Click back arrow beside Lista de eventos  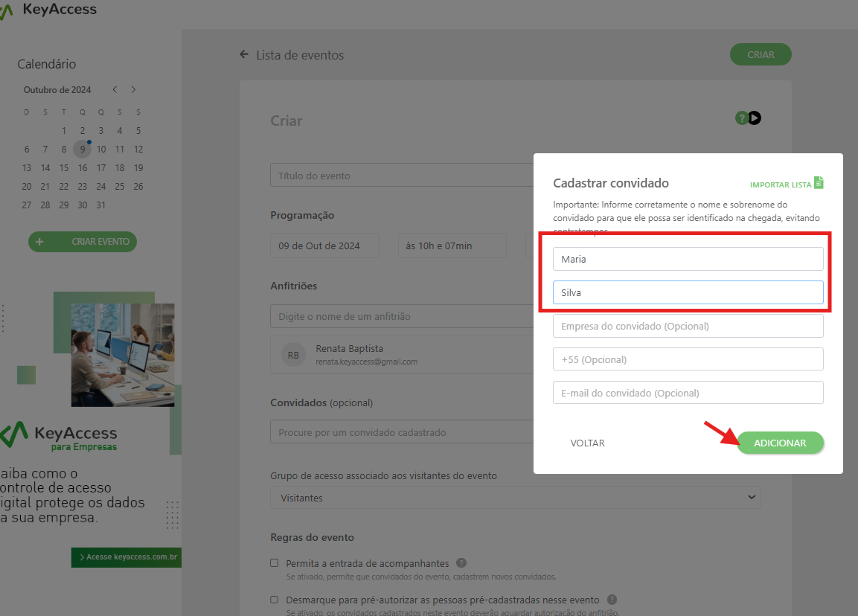[244, 55]
